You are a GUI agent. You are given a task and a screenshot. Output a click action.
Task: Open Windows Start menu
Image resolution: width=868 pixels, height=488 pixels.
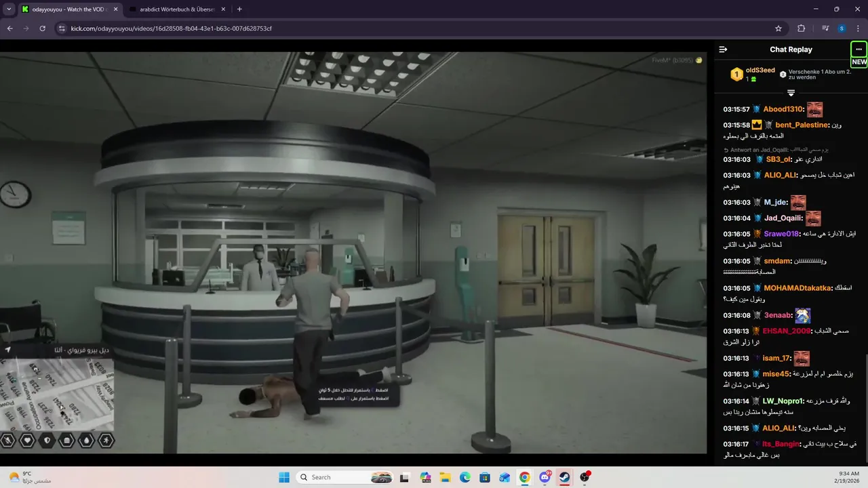pyautogui.click(x=283, y=477)
